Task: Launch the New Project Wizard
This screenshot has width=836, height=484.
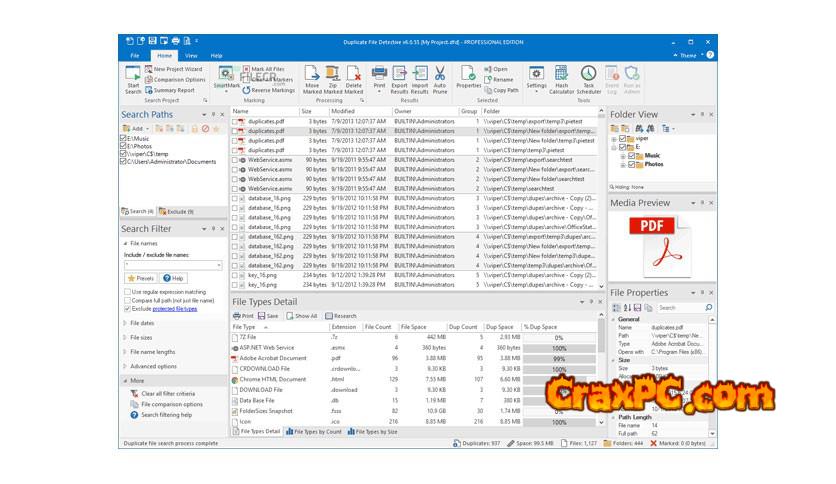Action: click(174, 69)
